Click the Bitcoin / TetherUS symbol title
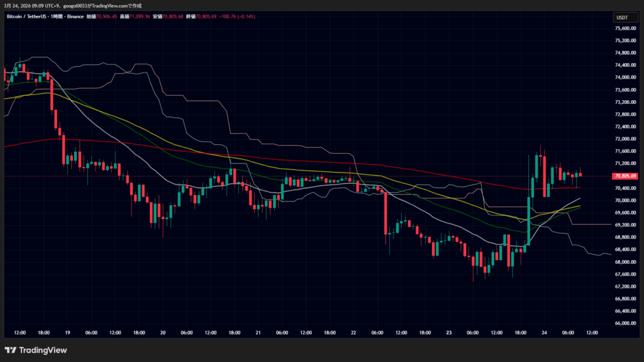 30,16
